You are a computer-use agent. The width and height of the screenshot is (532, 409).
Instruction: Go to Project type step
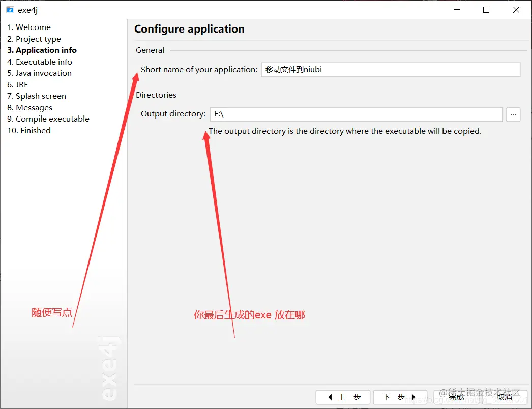pyautogui.click(x=34, y=39)
